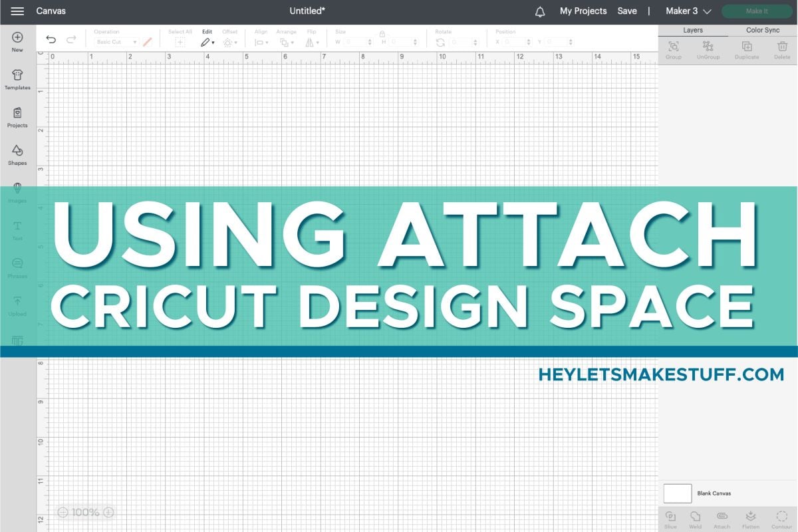Click the Save button

pyautogui.click(x=627, y=11)
